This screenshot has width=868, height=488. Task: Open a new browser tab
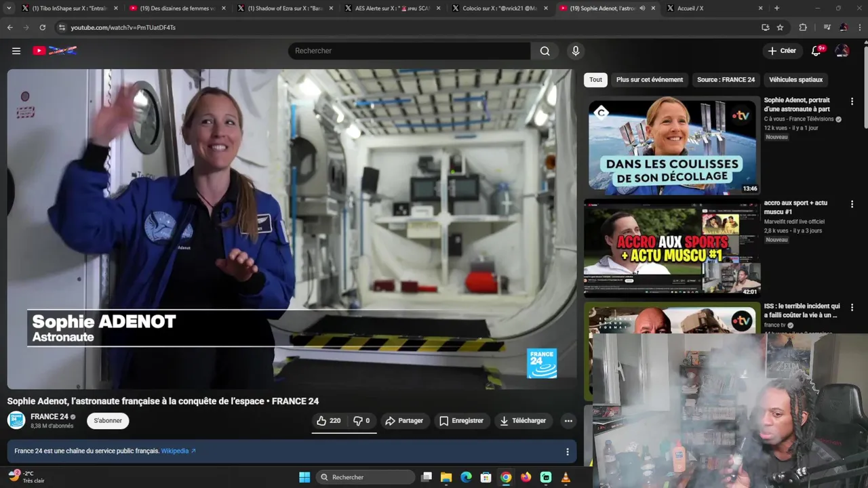(776, 8)
